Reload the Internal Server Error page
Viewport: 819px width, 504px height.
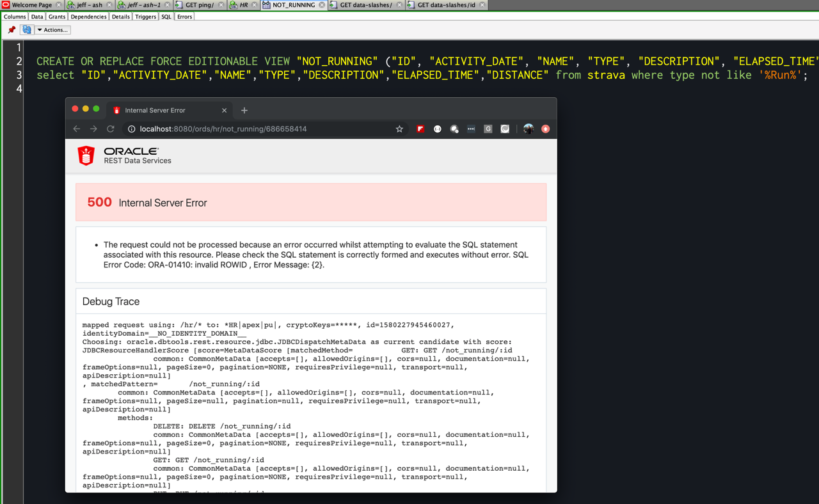coord(111,129)
